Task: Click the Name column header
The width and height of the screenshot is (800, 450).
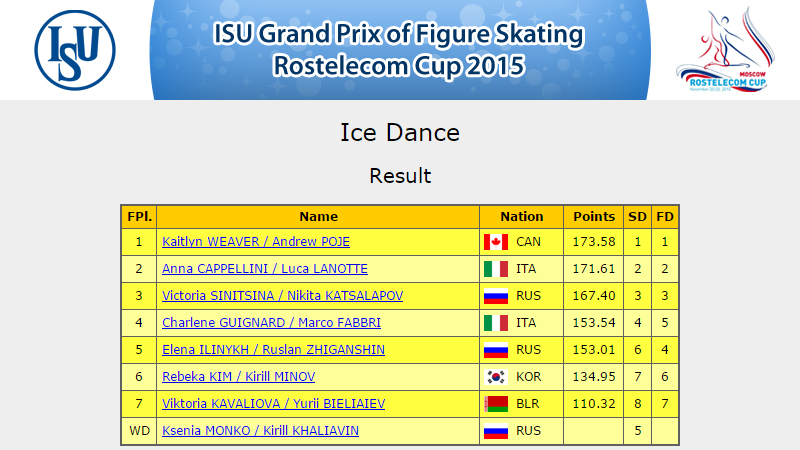Action: tap(318, 217)
